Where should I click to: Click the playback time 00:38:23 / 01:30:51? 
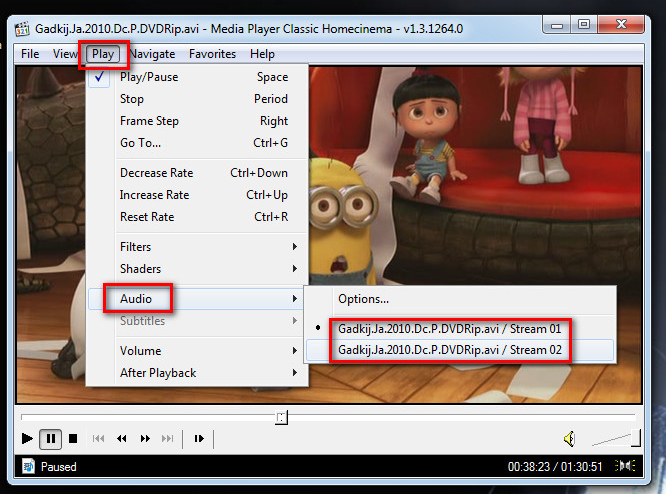555,467
